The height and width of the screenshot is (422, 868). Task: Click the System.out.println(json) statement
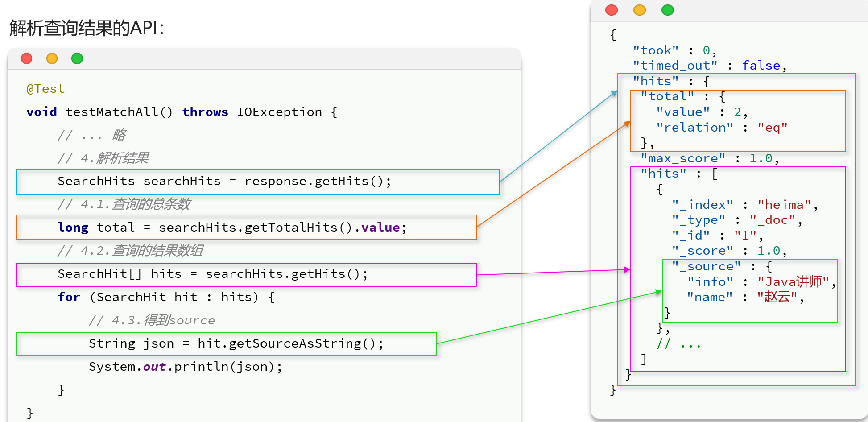click(x=186, y=367)
